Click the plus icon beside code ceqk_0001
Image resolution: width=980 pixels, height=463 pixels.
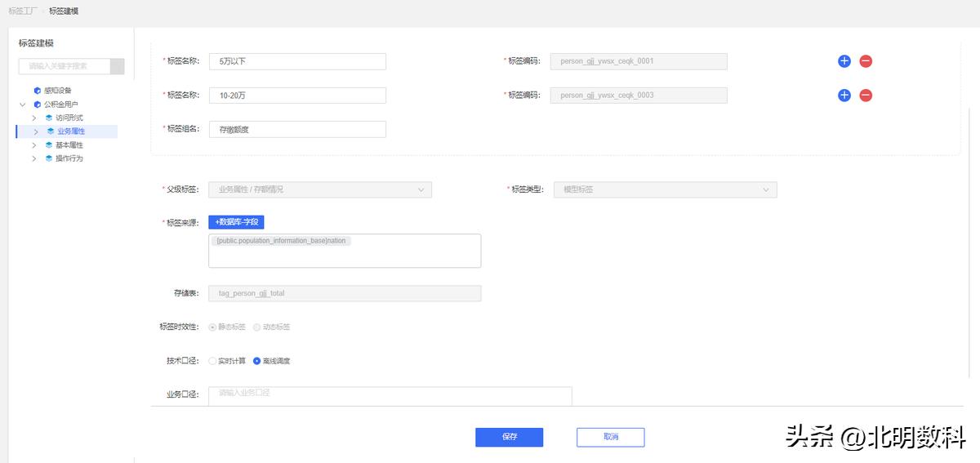[x=844, y=61]
